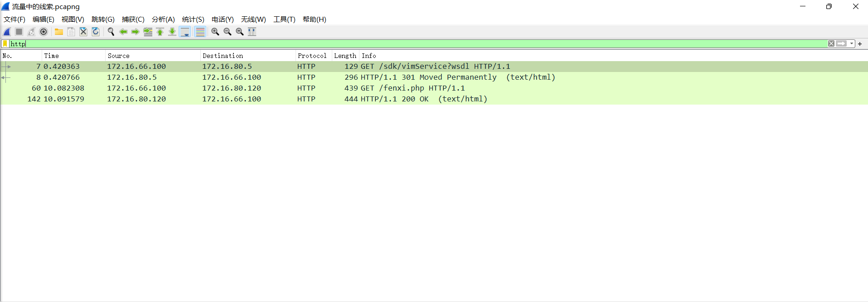This screenshot has width=868, height=302.
Task: Zoom out on the packet text
Action: coord(228,32)
